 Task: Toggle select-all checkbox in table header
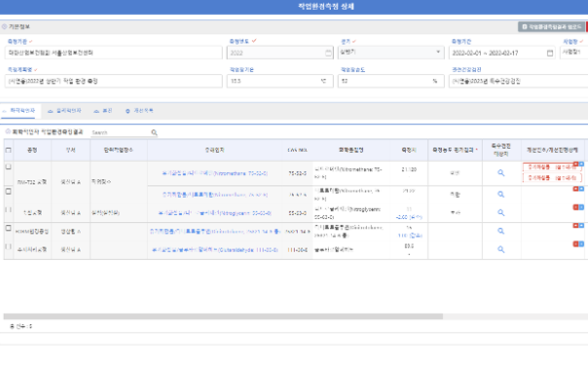8,150
